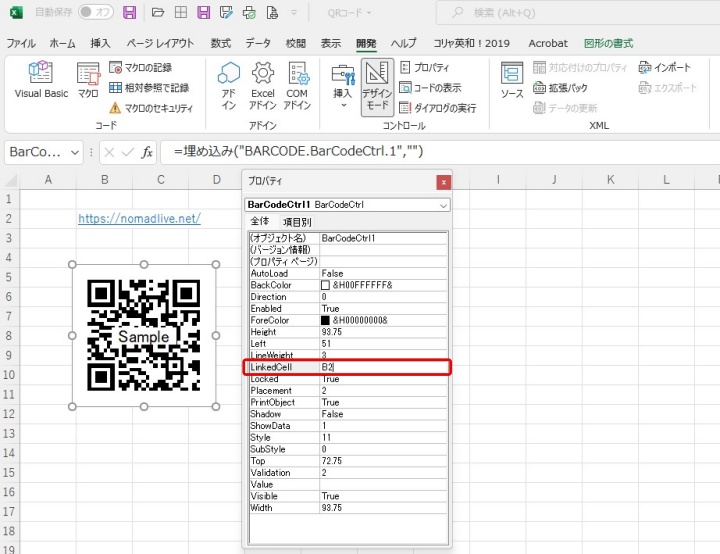Viewport: 720px width, 554px height.
Task: Click the document lock icon in quick access toolbar
Action: point(272,12)
